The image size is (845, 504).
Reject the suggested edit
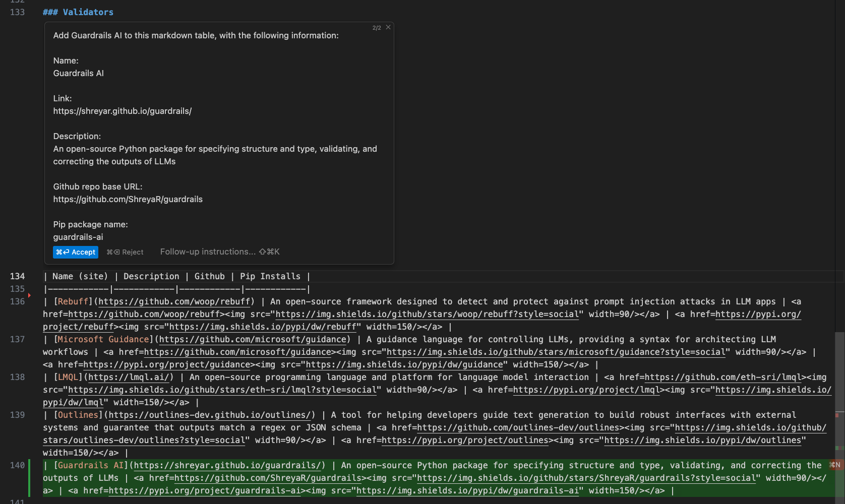click(x=125, y=252)
